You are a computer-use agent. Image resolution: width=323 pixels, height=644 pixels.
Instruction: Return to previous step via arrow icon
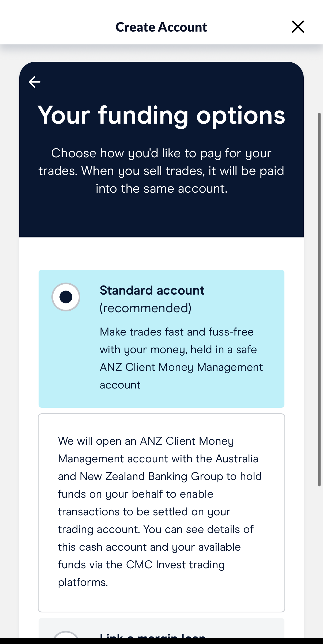pyautogui.click(x=34, y=82)
